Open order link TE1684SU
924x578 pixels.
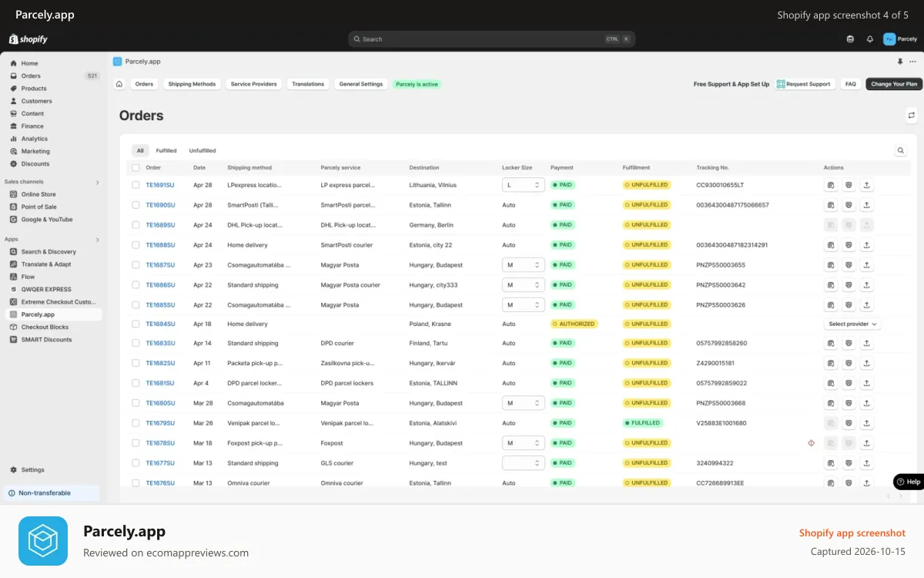pyautogui.click(x=160, y=324)
